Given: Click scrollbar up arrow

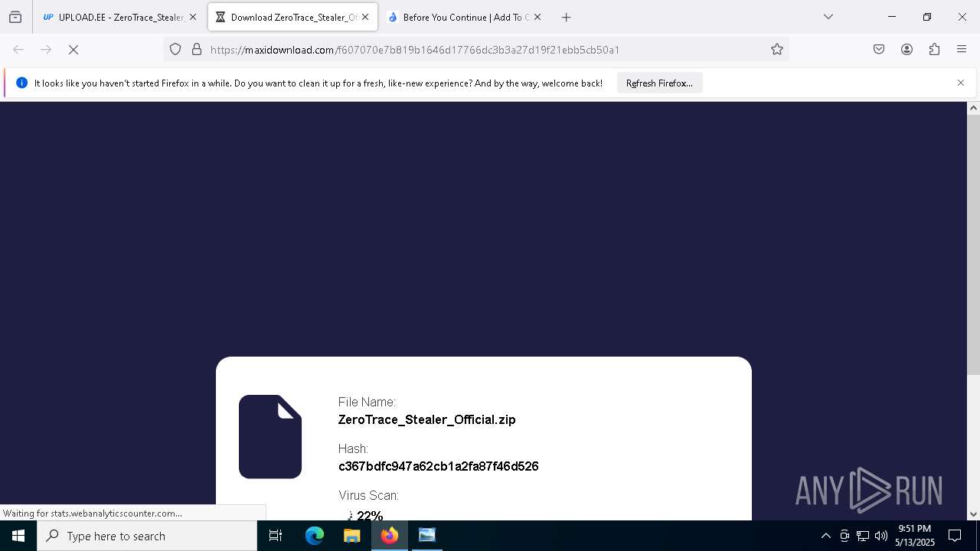Looking at the screenshot, I should click(x=973, y=108).
